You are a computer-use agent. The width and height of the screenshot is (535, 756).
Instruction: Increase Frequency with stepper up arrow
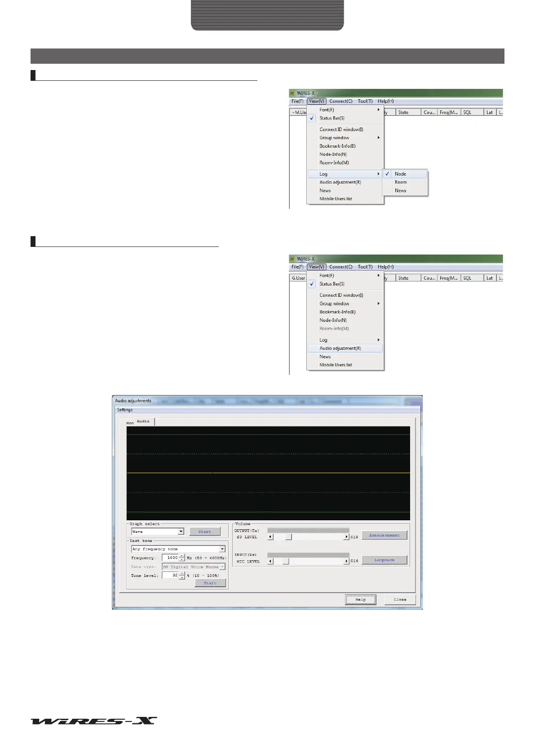point(181,556)
